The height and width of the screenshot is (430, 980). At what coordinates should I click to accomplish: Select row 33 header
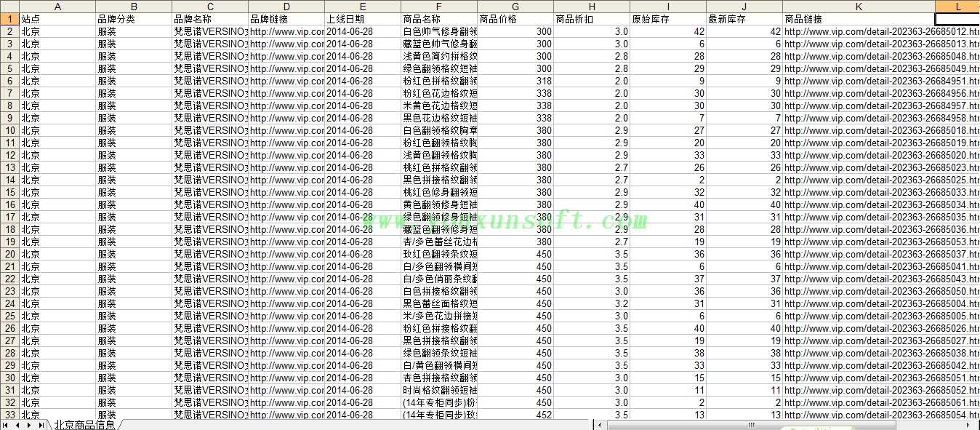(9, 415)
